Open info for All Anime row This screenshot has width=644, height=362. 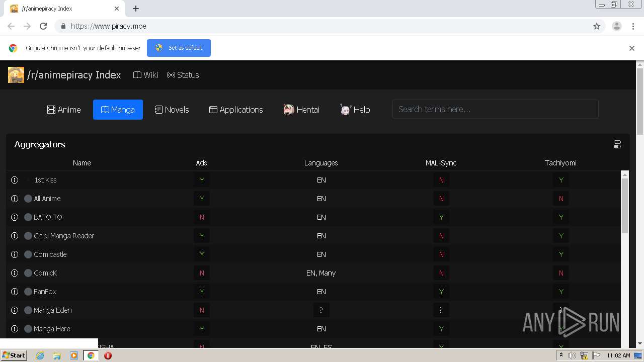[15, 199]
